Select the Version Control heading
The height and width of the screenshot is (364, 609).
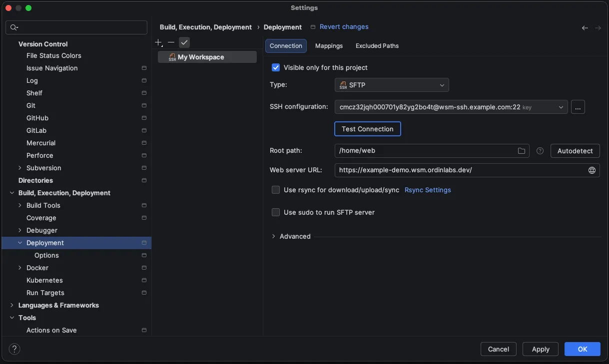43,44
